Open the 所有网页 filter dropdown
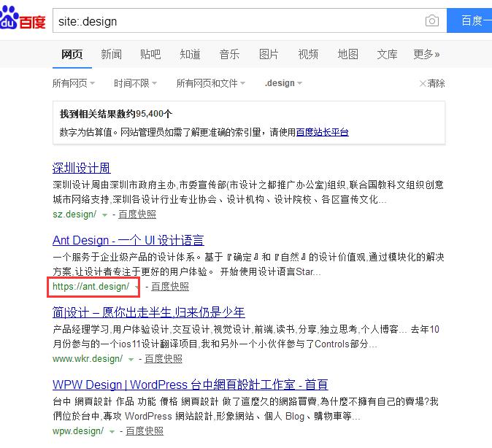 74,83
